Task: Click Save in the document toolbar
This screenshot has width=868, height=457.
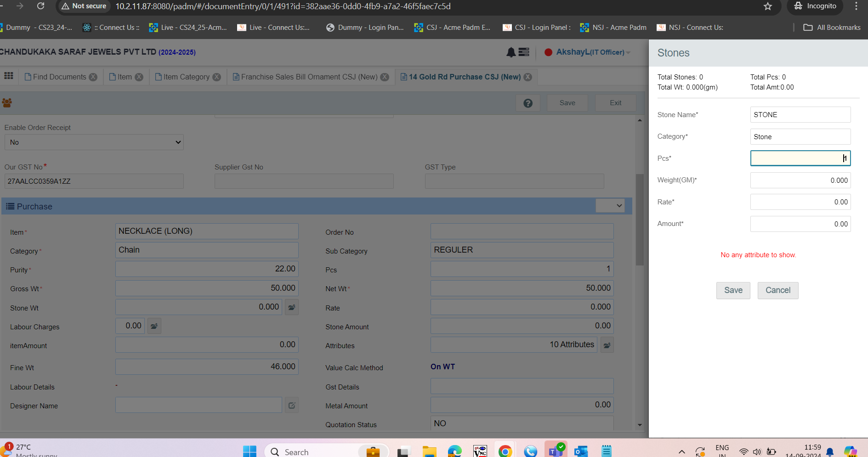Action: [x=567, y=103]
